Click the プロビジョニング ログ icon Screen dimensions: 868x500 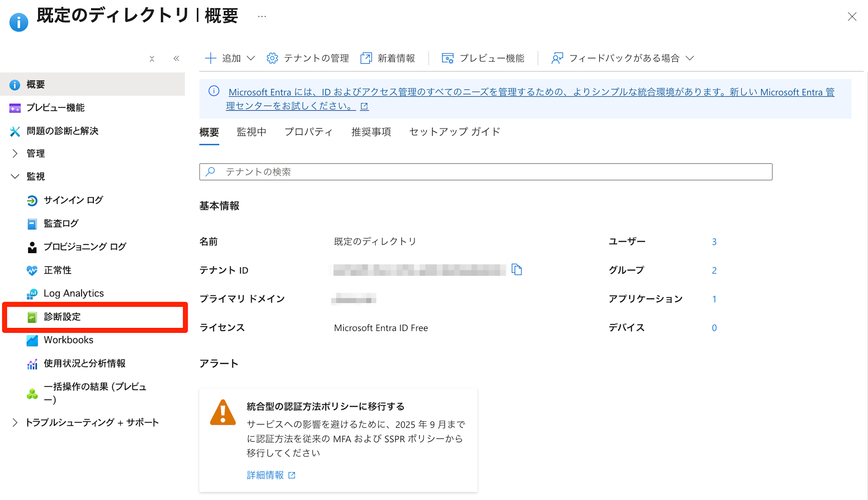click(32, 247)
